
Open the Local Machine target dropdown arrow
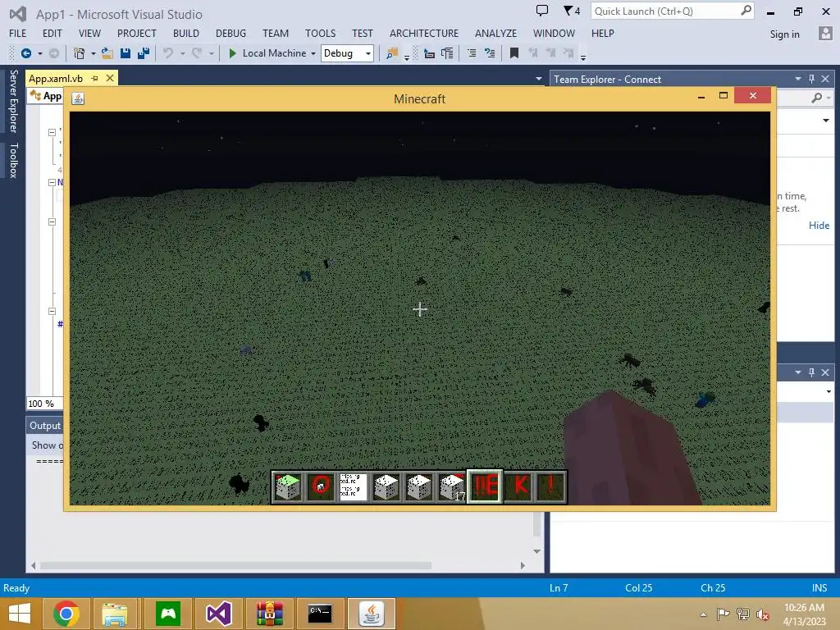tap(313, 53)
